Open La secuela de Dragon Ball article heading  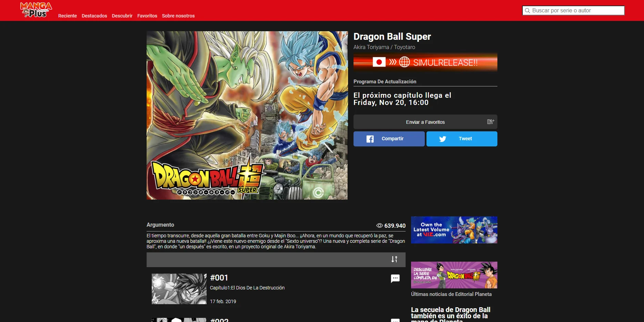[450, 315]
